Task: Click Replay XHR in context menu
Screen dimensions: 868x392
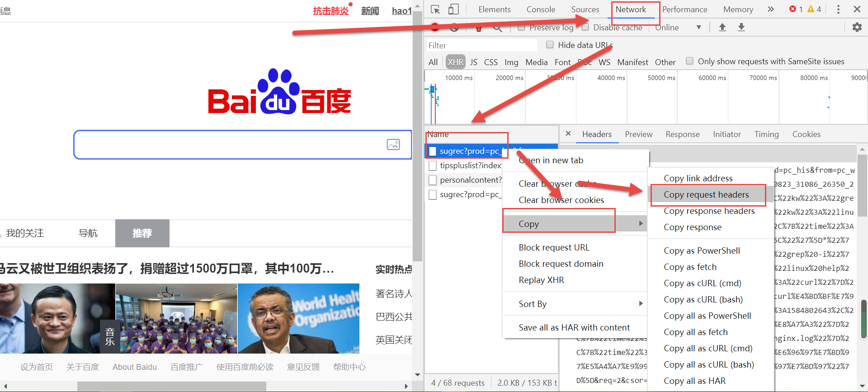Action: pyautogui.click(x=541, y=280)
